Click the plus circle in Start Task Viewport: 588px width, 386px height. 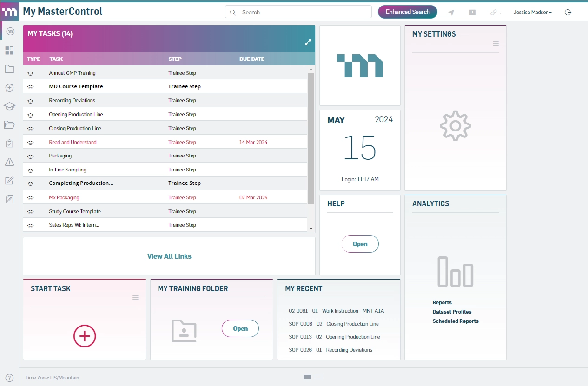click(85, 336)
